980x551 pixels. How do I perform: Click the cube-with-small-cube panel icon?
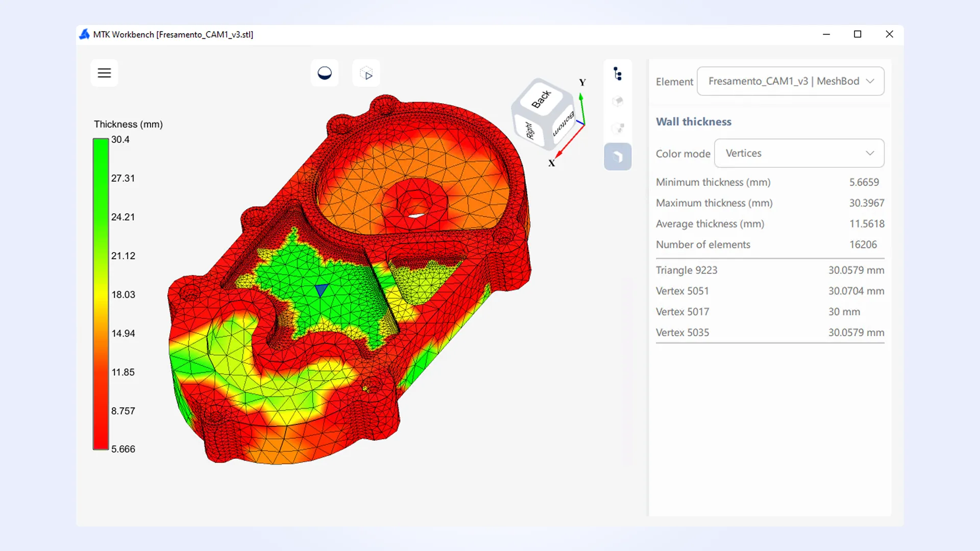coord(618,128)
